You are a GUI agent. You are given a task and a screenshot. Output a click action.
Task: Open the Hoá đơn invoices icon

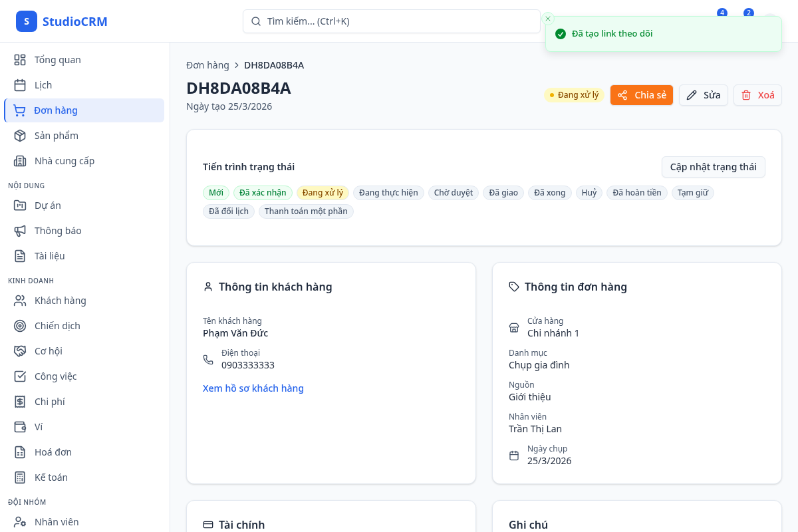[19, 452]
